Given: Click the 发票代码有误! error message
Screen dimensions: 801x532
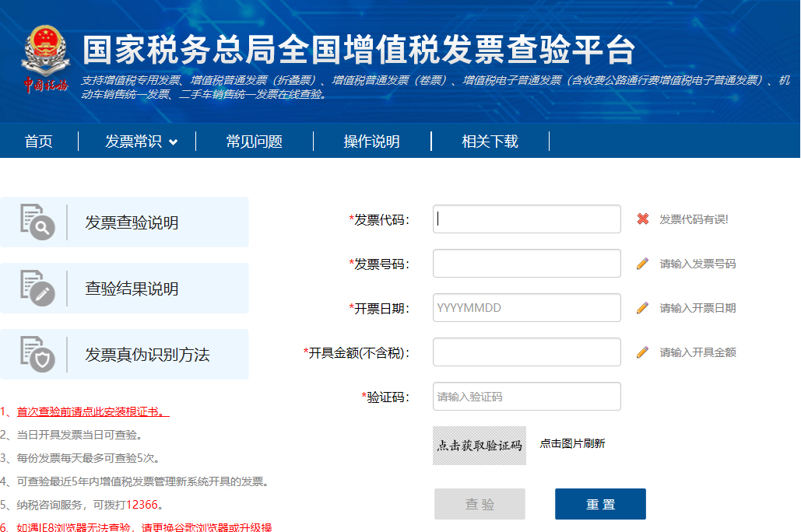Looking at the screenshot, I should pyautogui.click(x=694, y=219).
